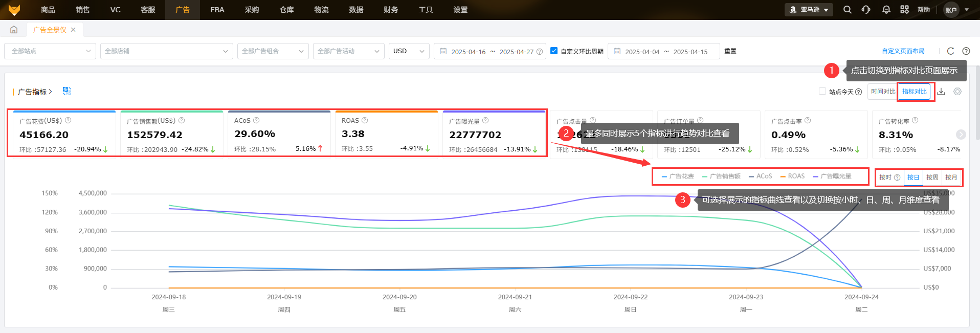This screenshot has height=333, width=980.
Task: Switch chart granularity to 按周
Action: pyautogui.click(x=932, y=177)
